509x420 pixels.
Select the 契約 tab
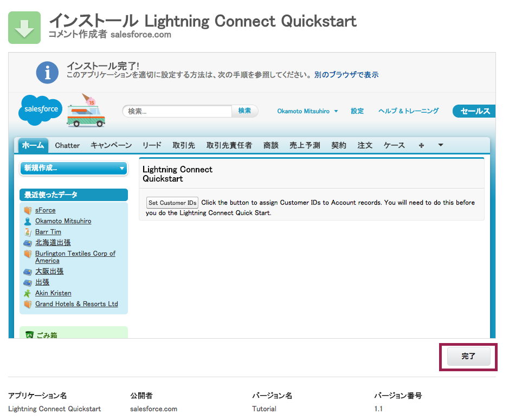tap(339, 145)
